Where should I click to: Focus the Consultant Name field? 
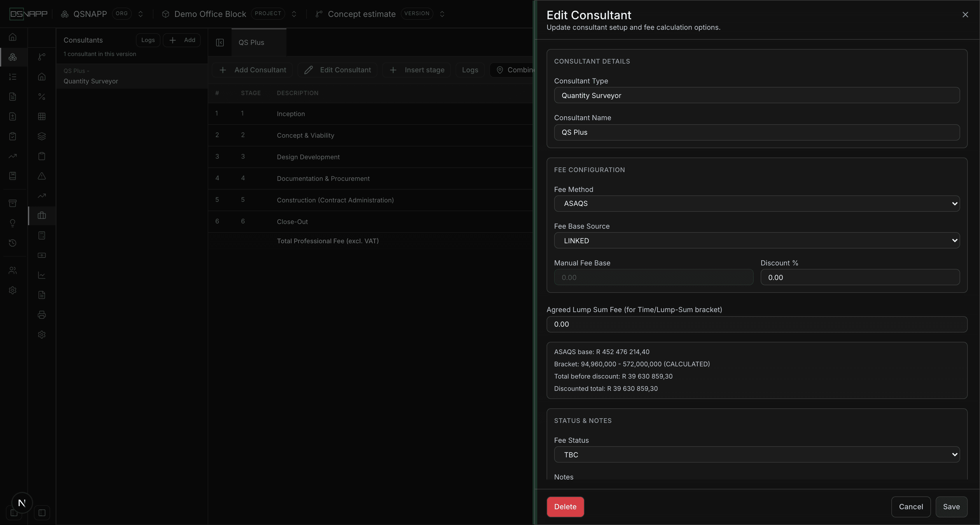click(757, 132)
